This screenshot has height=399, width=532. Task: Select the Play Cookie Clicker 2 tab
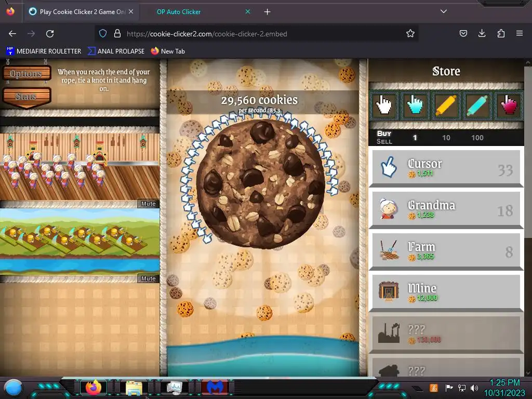(x=79, y=12)
